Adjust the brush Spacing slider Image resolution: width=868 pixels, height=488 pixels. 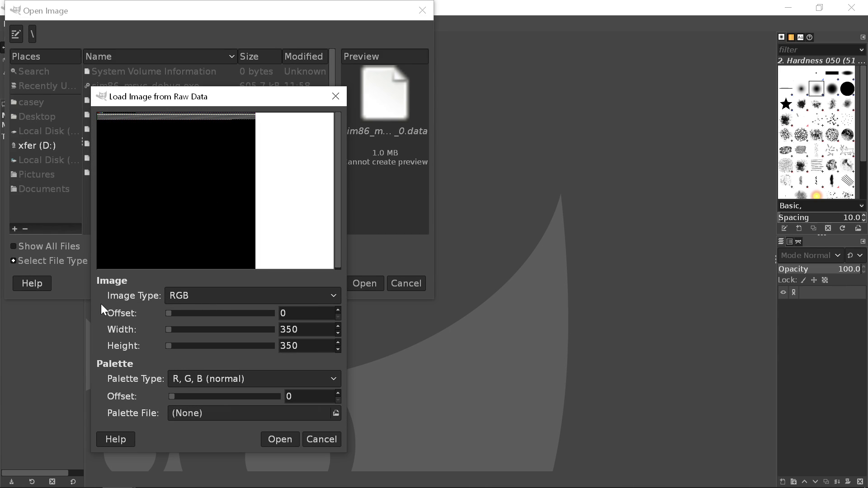click(821, 217)
